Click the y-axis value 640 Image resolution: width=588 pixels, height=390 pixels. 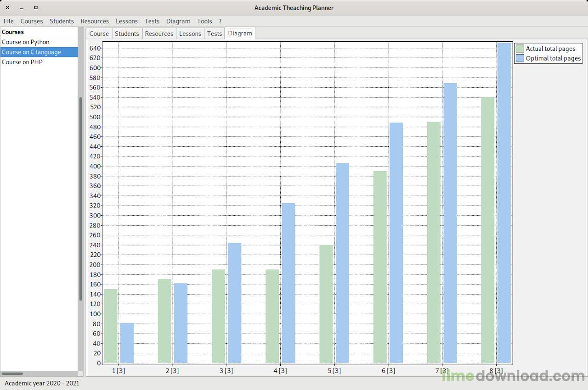pos(95,48)
